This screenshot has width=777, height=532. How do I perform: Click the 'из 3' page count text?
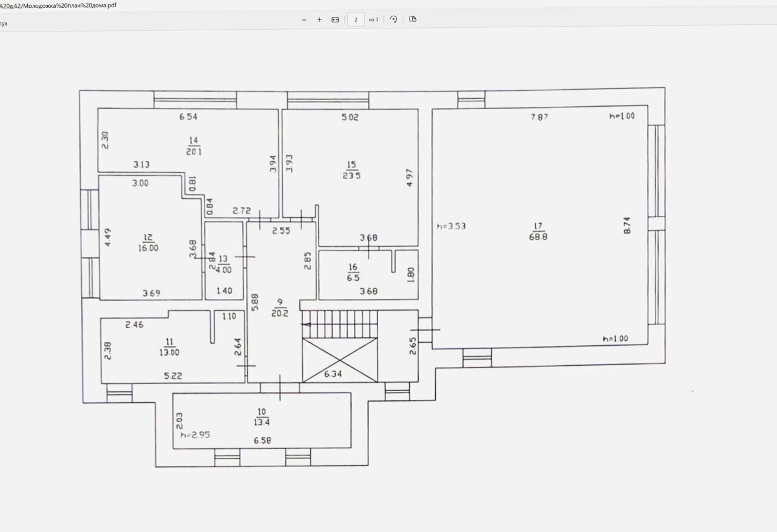[373, 19]
